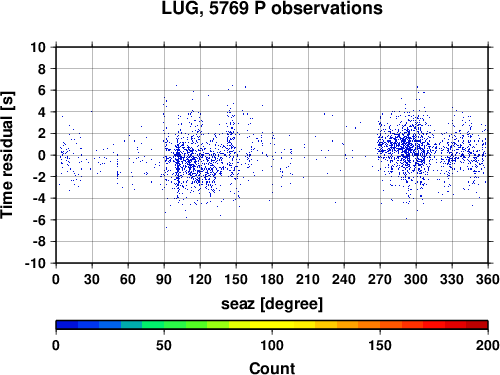Click the x-axis label seaz [degree]
Image resolution: width=500 pixels, height=375 pixels.
point(272,304)
